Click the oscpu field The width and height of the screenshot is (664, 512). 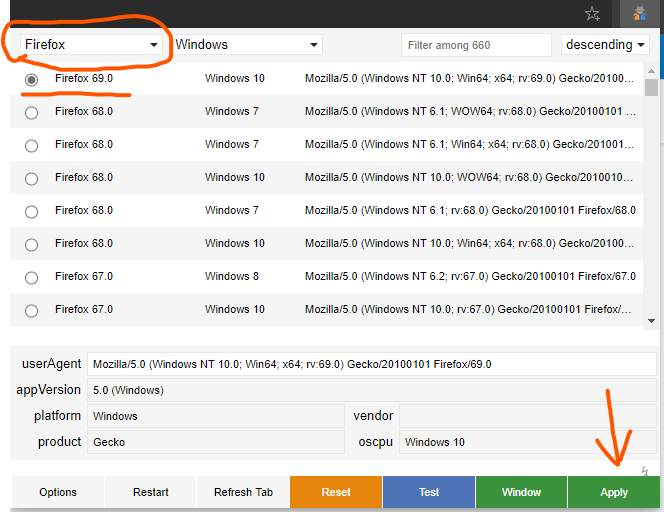click(528, 442)
